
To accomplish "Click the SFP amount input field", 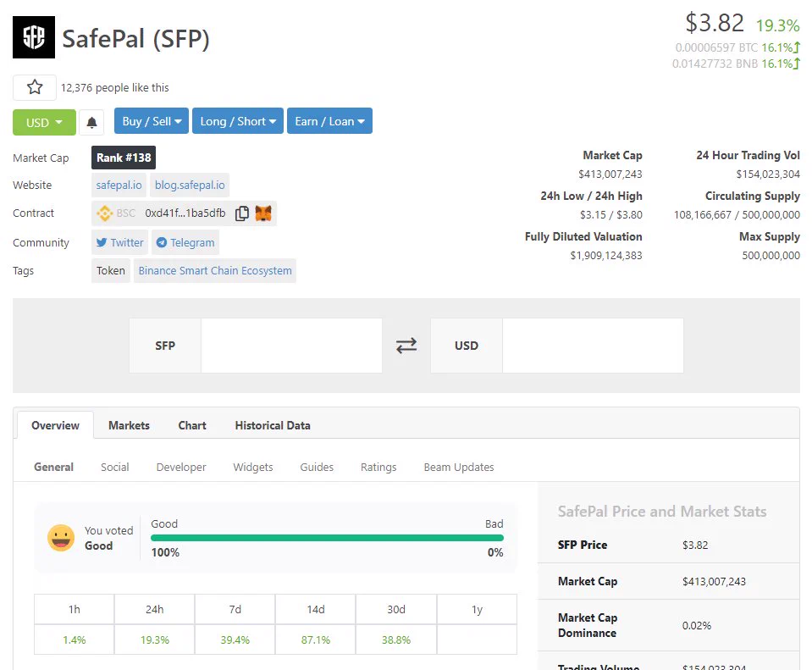I will coord(291,346).
